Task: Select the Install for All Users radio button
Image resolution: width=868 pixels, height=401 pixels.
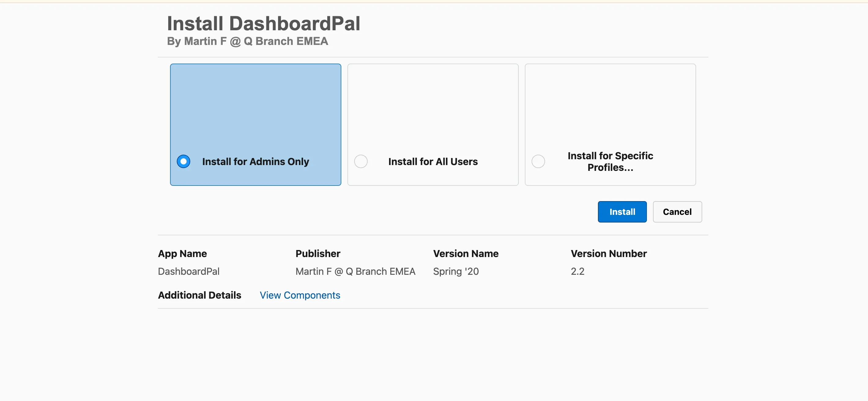Action: click(361, 161)
